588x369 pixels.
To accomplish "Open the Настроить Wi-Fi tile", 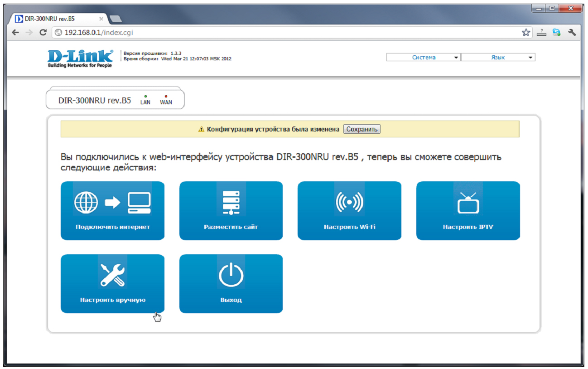I will click(349, 210).
